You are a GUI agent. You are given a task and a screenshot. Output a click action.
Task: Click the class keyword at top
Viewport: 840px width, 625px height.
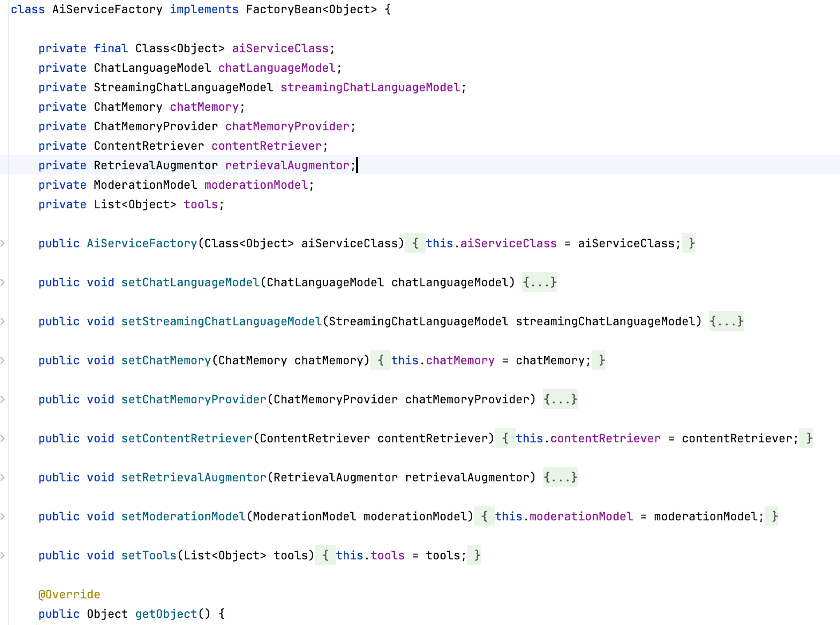pos(28,9)
